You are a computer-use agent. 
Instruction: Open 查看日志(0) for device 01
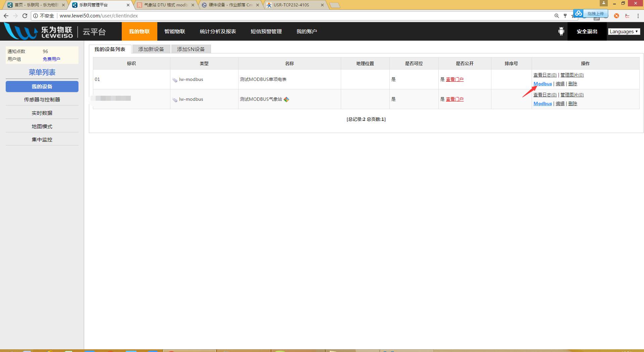click(x=545, y=75)
